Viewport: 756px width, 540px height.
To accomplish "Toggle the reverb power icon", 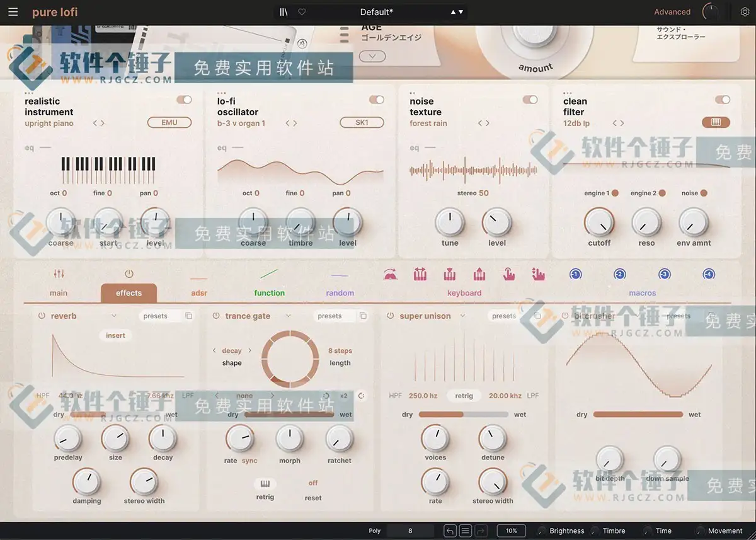I will click(42, 316).
